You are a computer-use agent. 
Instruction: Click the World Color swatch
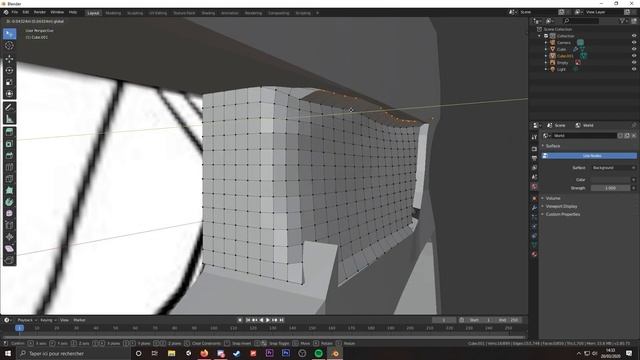pos(610,180)
